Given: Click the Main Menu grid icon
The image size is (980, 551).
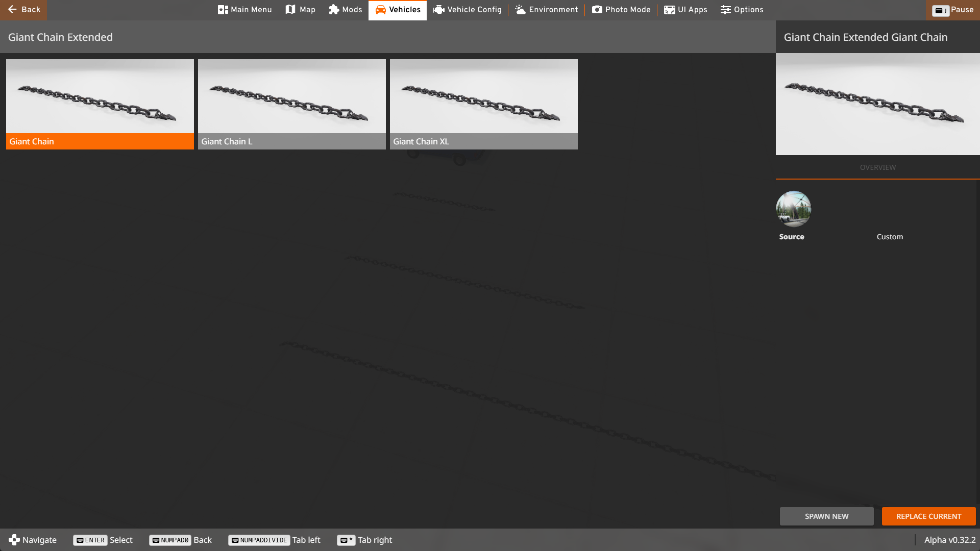Looking at the screenshot, I should point(223,10).
